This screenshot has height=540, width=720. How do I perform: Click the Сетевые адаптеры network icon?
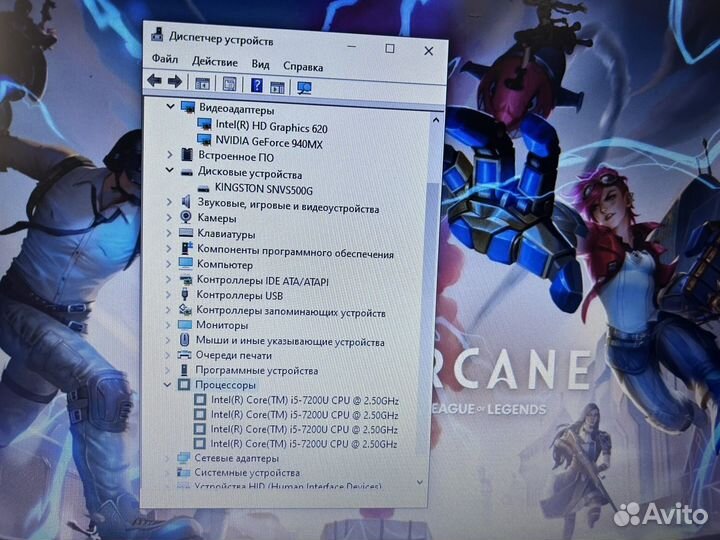(183, 458)
